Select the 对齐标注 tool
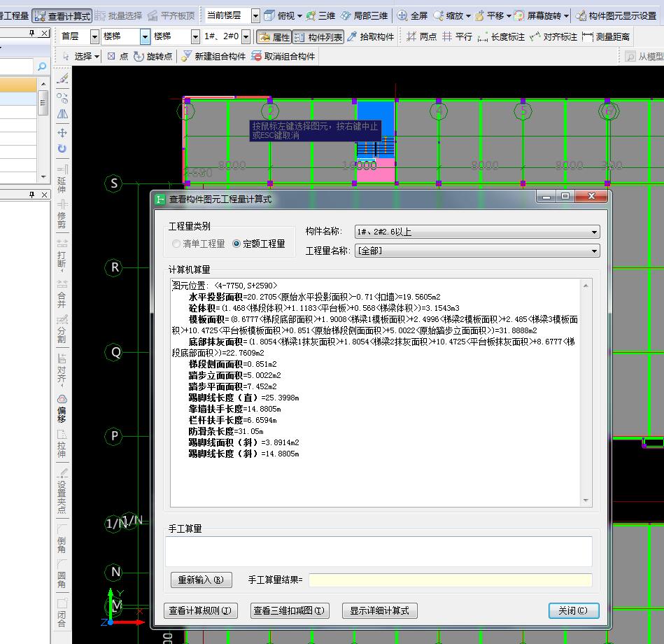The width and height of the screenshot is (664, 644). pyautogui.click(x=553, y=37)
